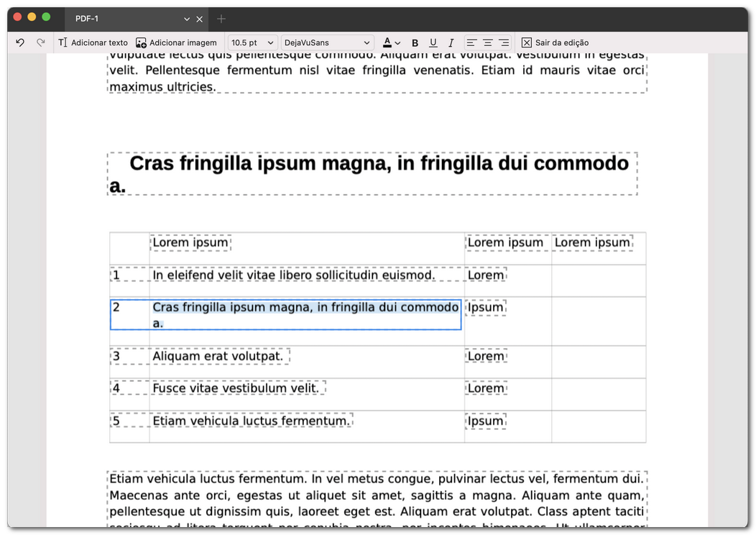Screen dimensions: 756x535
Task: Apply right text alignment
Action: click(505, 42)
